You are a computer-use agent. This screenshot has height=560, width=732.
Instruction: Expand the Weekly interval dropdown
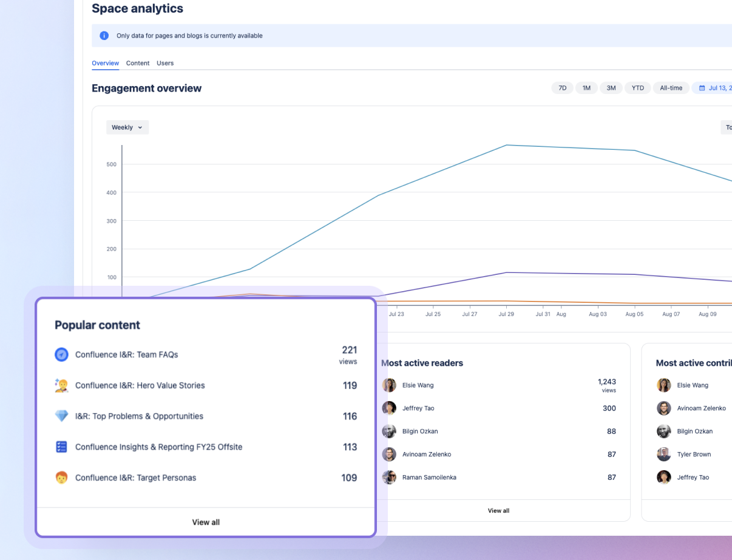click(127, 127)
